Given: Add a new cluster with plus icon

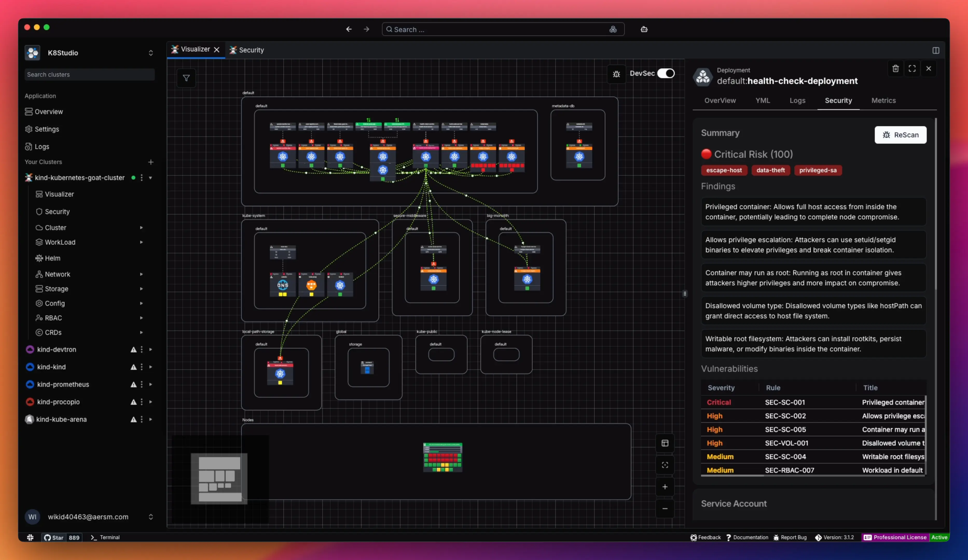Looking at the screenshot, I should point(151,162).
